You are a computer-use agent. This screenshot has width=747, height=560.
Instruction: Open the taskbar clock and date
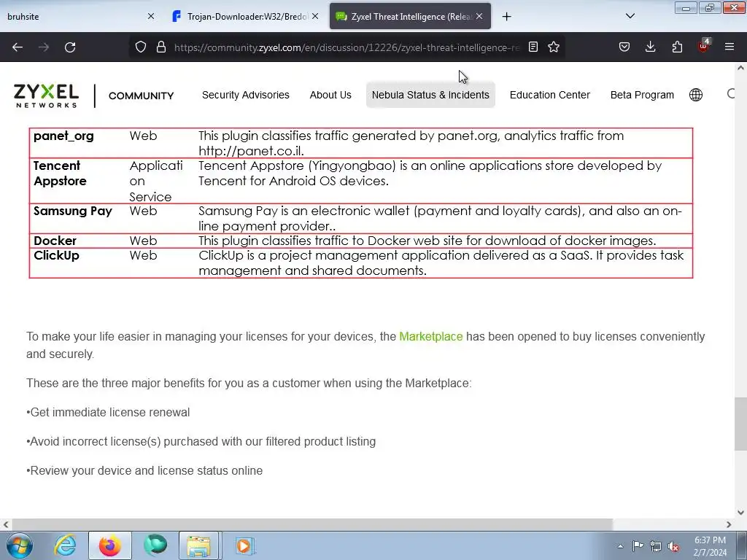[710, 546]
